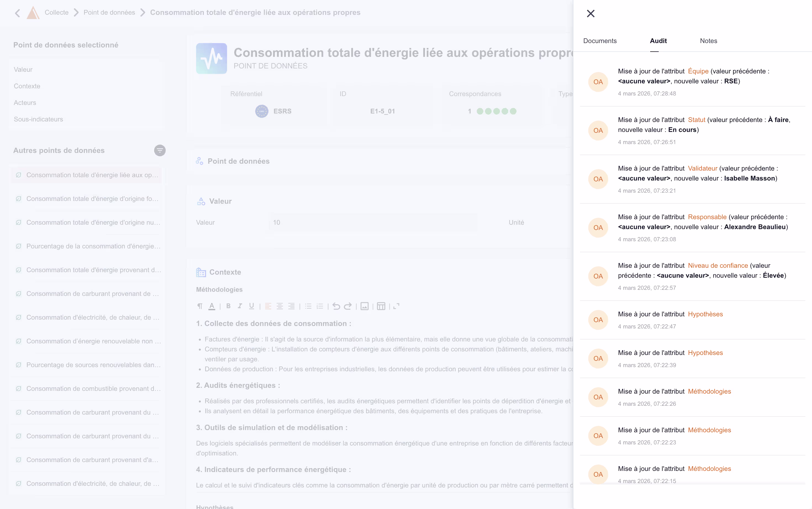Switch to the Documents tab
This screenshot has height=509, width=812.
coord(600,41)
